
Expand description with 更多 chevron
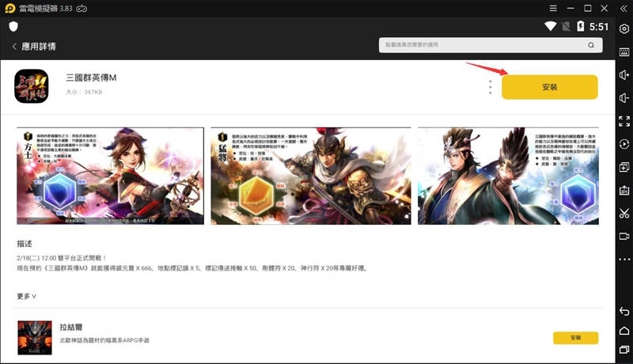click(x=27, y=296)
